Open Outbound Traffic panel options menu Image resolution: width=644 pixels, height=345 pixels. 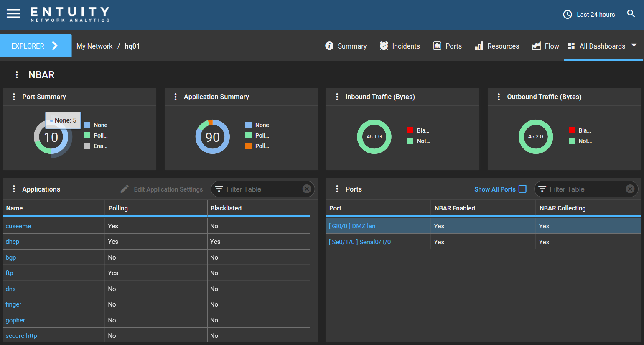(x=499, y=97)
